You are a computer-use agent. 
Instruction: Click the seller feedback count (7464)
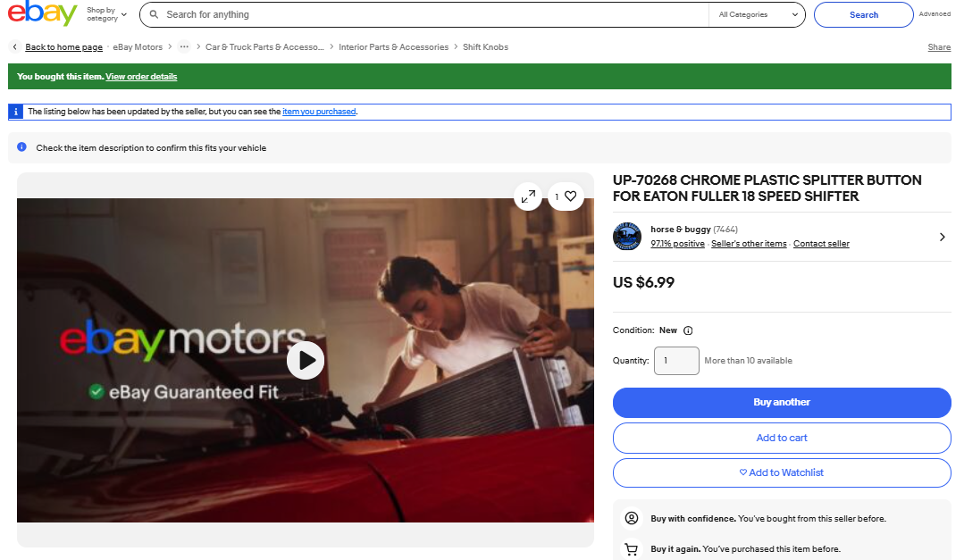(x=725, y=230)
